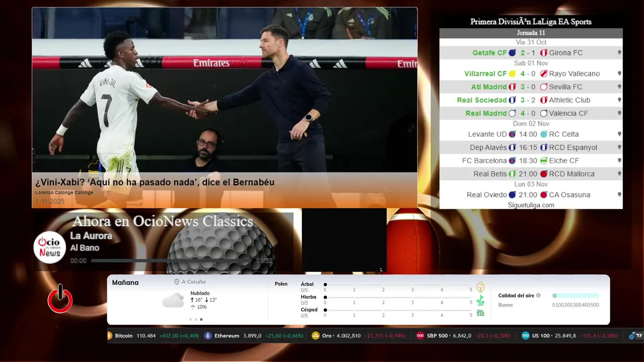Screen dimensions: 644x362
Task: Click the Atl Madrid team name
Action: 489,87
